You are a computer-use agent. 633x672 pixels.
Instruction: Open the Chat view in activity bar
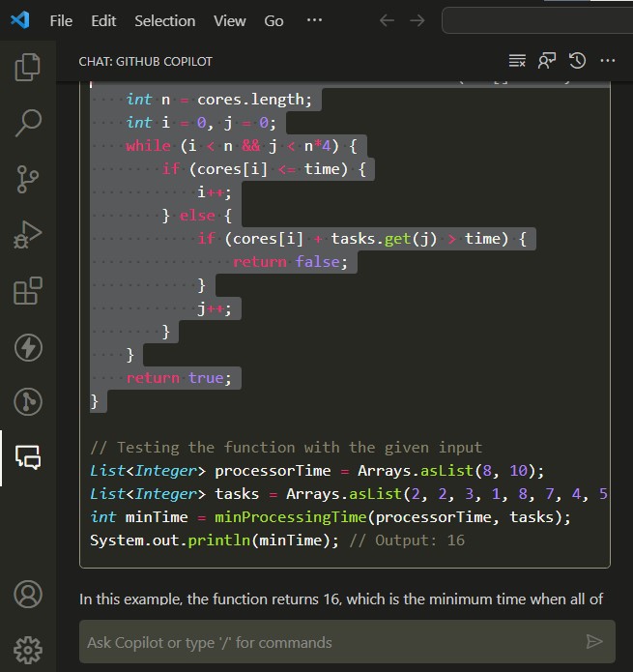tap(28, 457)
